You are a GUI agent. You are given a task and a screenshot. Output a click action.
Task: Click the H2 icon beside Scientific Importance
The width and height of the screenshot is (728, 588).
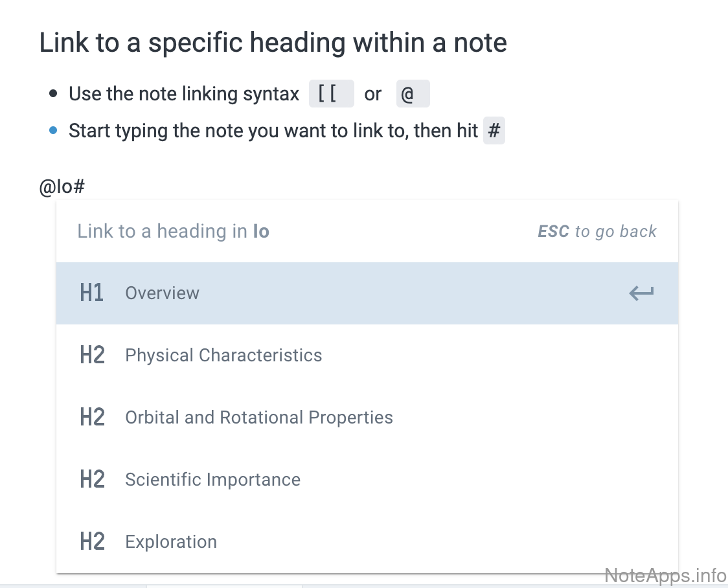coord(92,480)
